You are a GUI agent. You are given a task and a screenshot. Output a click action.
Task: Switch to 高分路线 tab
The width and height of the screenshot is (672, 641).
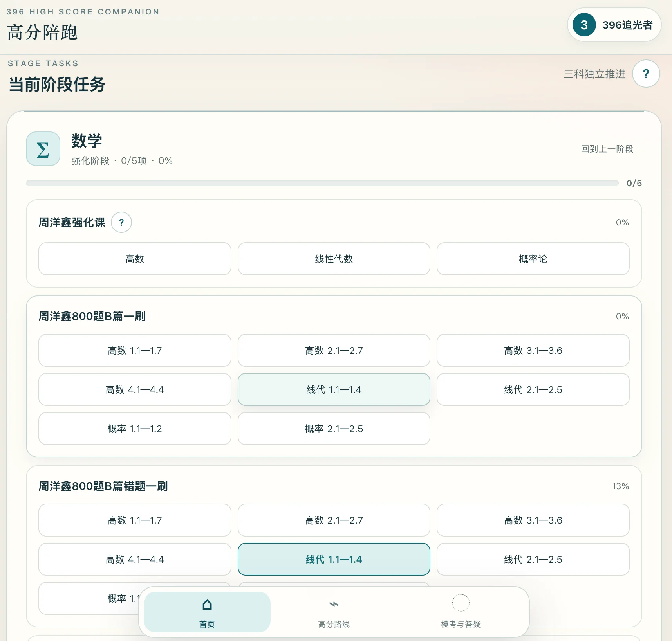(x=334, y=612)
